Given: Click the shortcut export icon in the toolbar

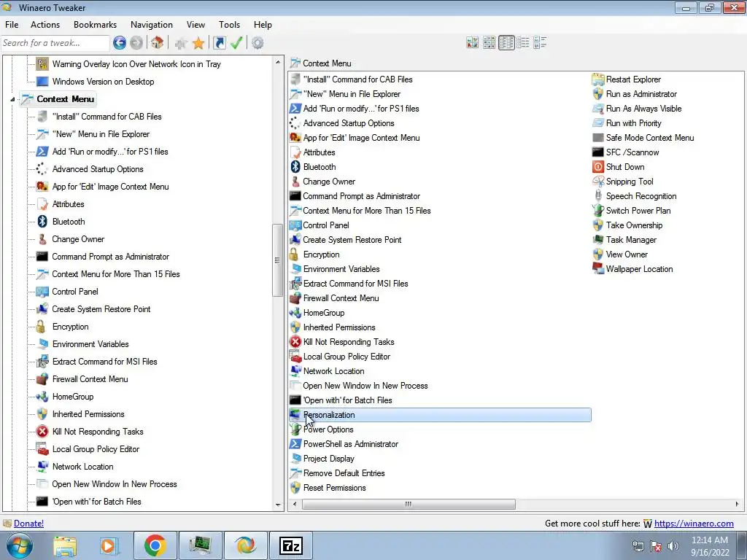Looking at the screenshot, I should [219, 43].
